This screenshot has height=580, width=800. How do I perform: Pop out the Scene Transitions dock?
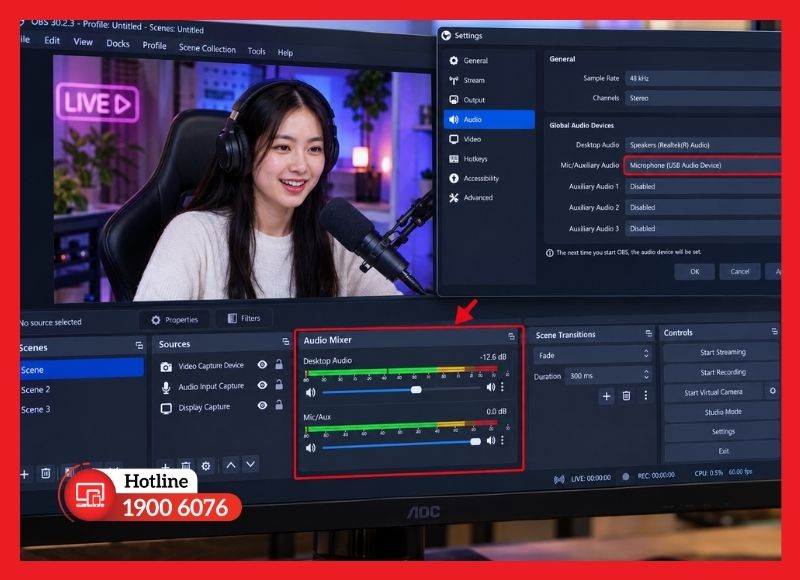pyautogui.click(x=648, y=333)
